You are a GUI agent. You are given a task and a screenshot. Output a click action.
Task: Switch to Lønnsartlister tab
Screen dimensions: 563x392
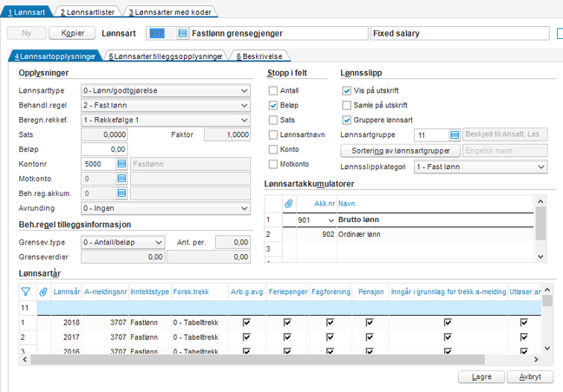87,11
